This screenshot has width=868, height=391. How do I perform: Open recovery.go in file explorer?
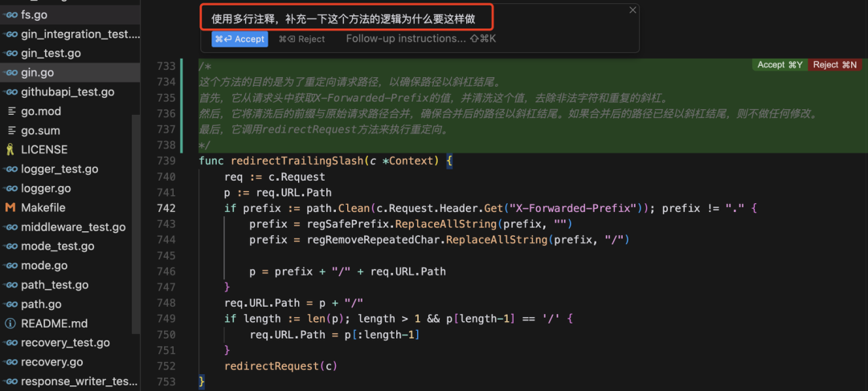(70, 362)
